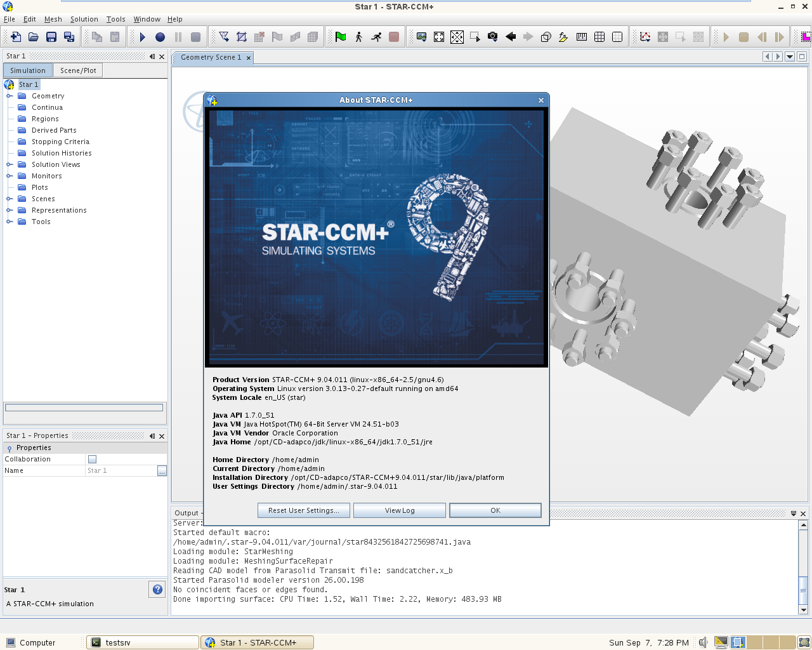Screen dimensions: 812x650
Task: Click the field function fx icon
Action: click(x=563, y=37)
